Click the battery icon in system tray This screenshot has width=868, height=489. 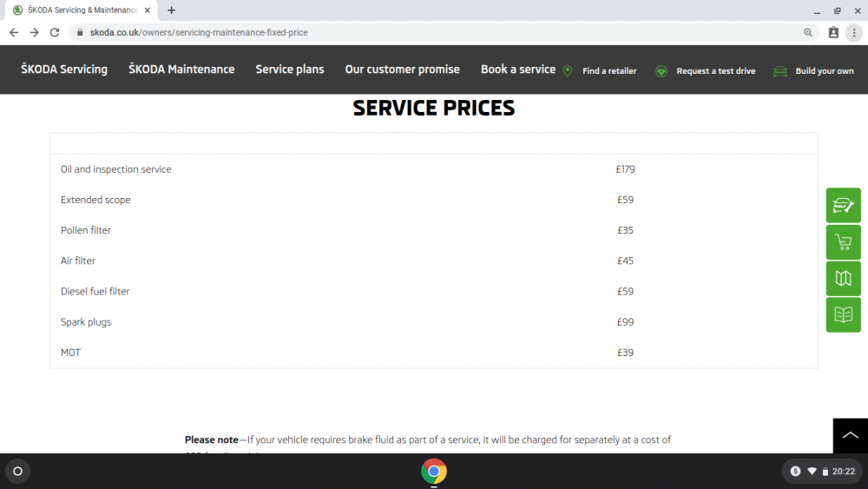(825, 472)
